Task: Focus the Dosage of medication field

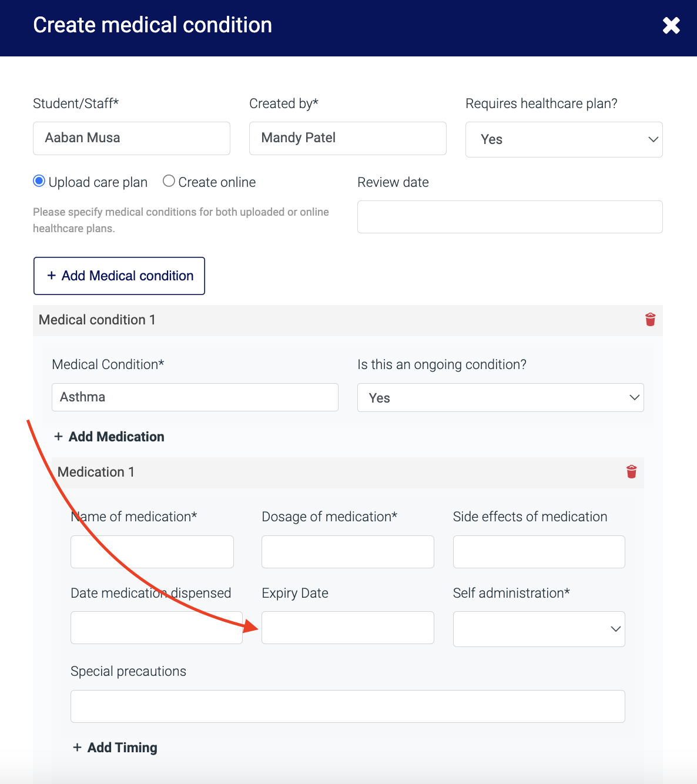Action: (x=347, y=552)
